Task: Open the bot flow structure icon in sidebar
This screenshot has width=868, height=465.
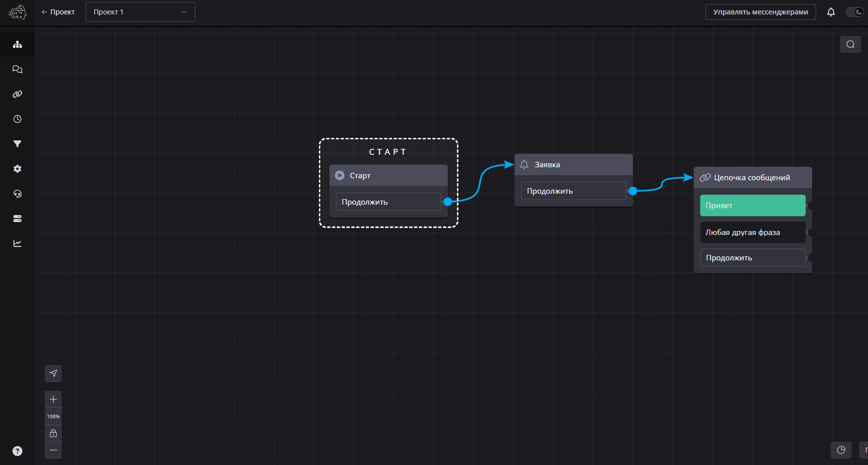Action: point(17,44)
